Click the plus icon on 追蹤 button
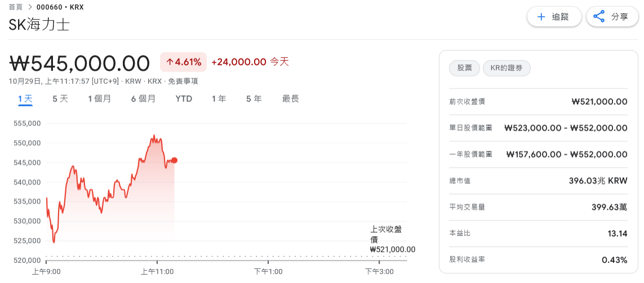This screenshot has width=644, height=283. coord(541,17)
